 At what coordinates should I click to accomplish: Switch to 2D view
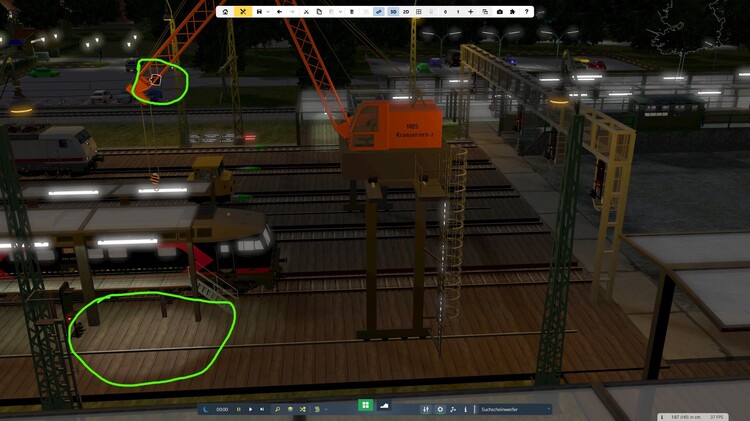tap(406, 11)
